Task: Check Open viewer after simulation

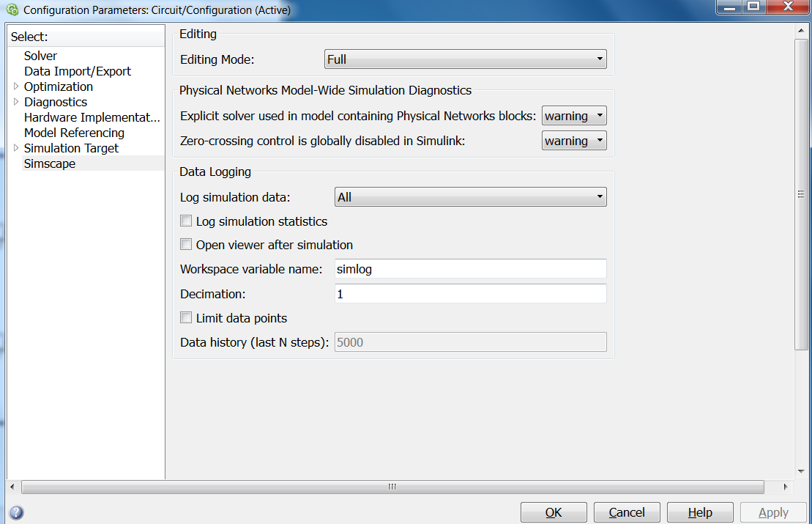Action: [186, 244]
